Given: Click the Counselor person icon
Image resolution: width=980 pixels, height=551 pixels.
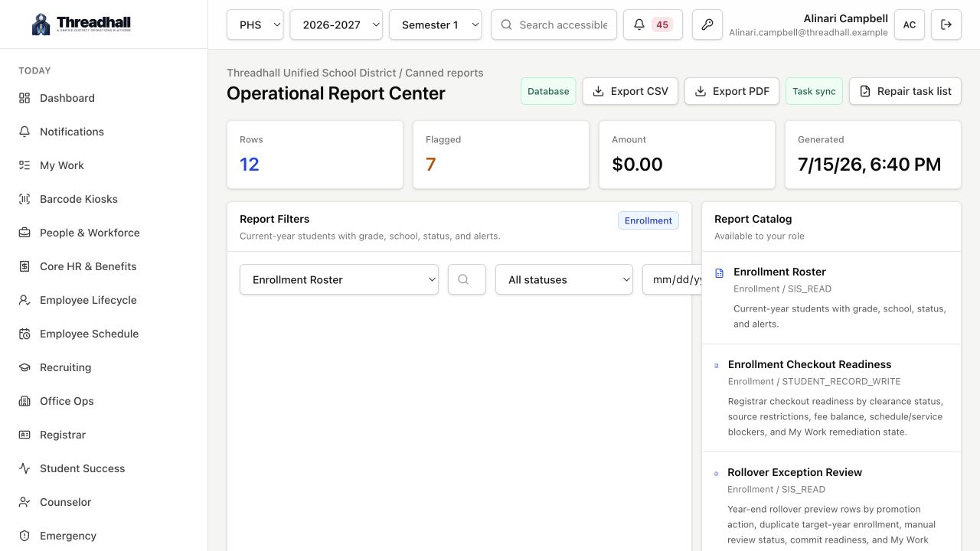Looking at the screenshot, I should (24, 502).
